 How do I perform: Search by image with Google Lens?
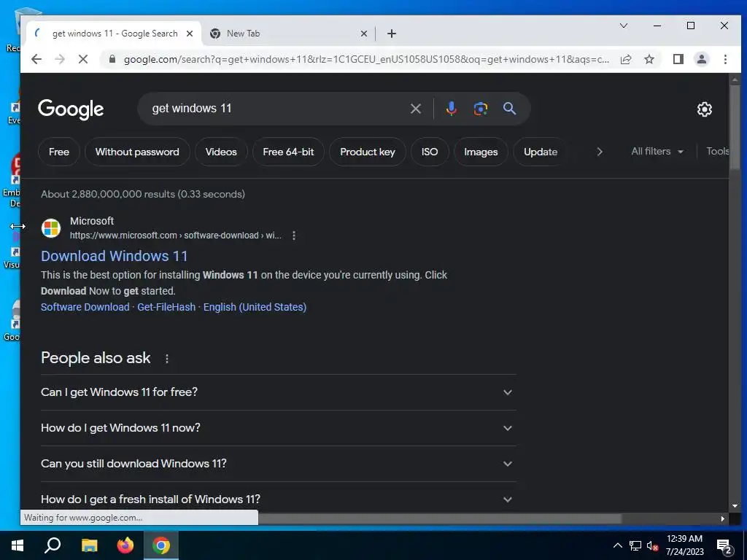(x=480, y=109)
